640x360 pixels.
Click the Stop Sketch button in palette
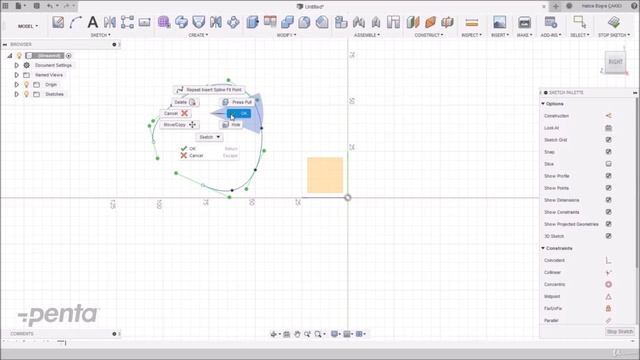(x=620, y=331)
